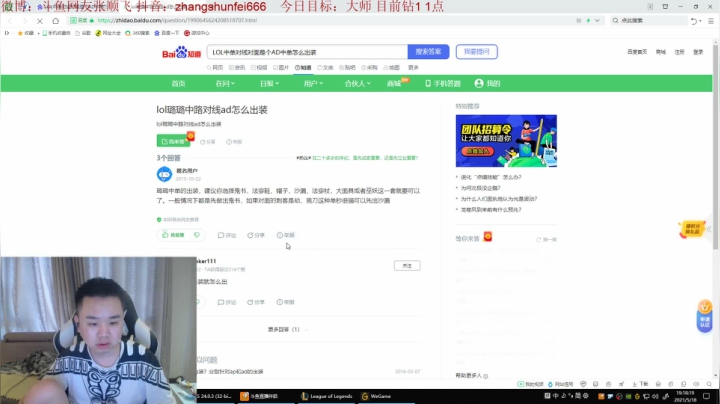Click the 团队招募令 recruitment banner
Viewport: 720px width, 404px height.
pos(506,141)
